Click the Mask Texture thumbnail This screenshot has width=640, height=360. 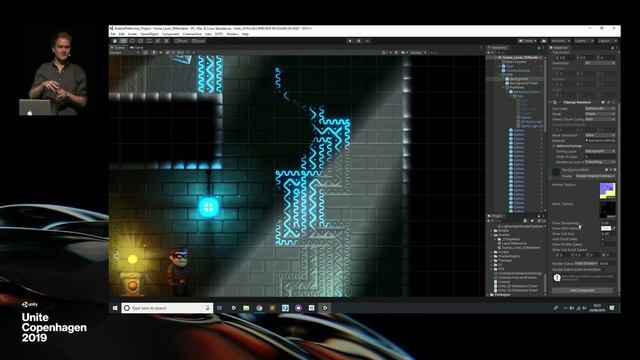[x=607, y=210]
